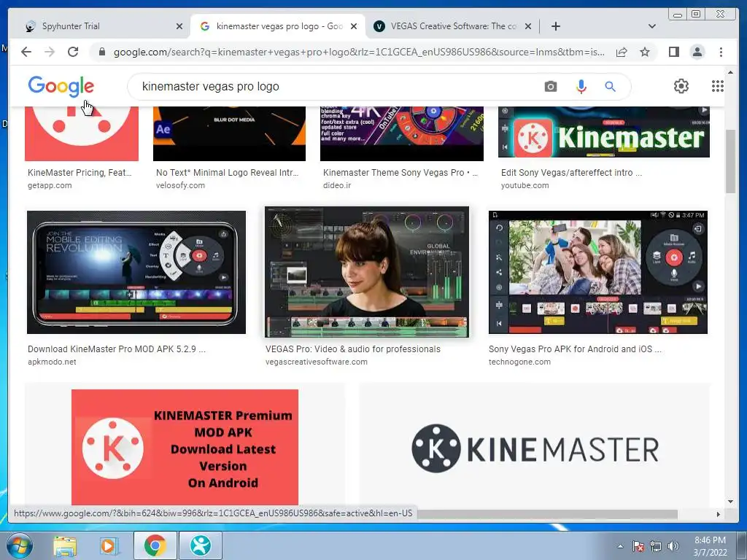This screenshot has width=747, height=560.
Task: Click the Chrome taskbar icon
Action: 155,545
